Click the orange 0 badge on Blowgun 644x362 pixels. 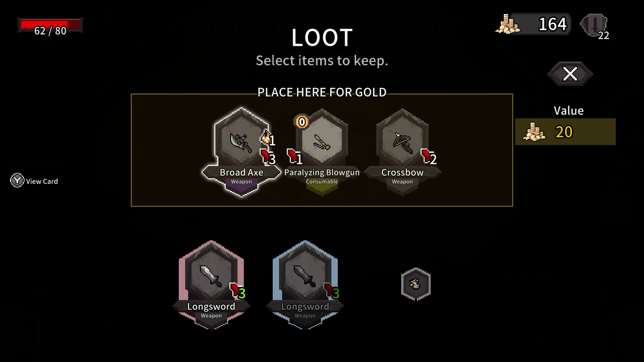coord(302,122)
